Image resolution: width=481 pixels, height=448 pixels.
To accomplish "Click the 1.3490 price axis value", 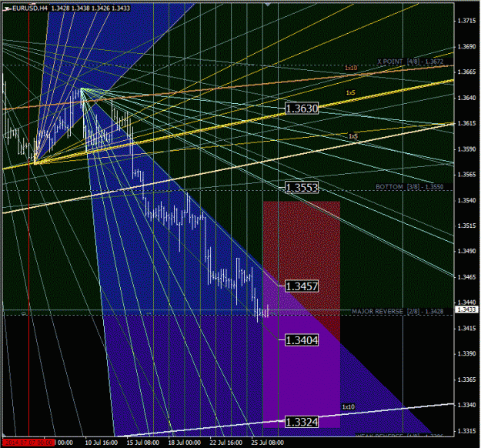I will tap(466, 251).
